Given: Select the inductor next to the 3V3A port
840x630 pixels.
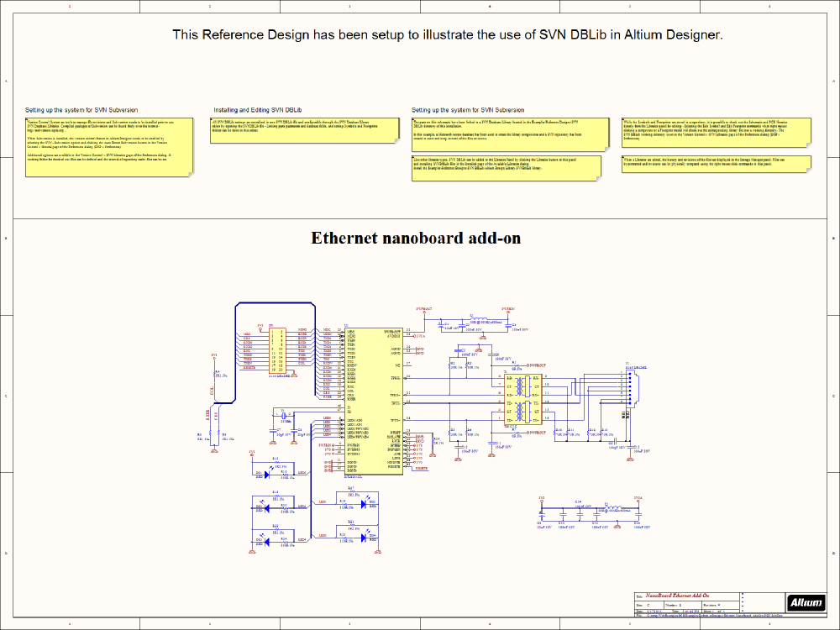Looking at the screenshot, I should click(615, 507).
